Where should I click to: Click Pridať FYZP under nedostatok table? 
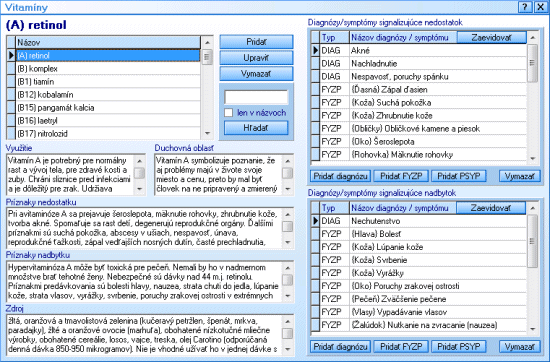(401, 176)
